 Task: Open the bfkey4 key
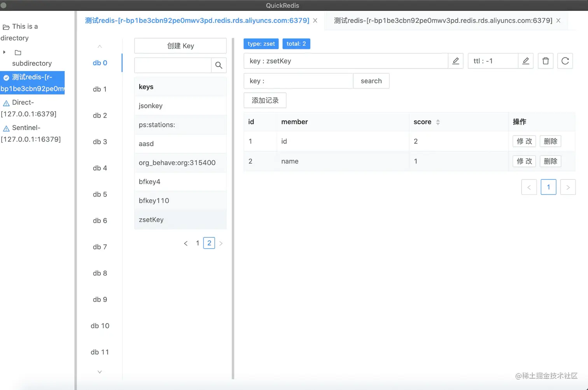pyautogui.click(x=180, y=182)
